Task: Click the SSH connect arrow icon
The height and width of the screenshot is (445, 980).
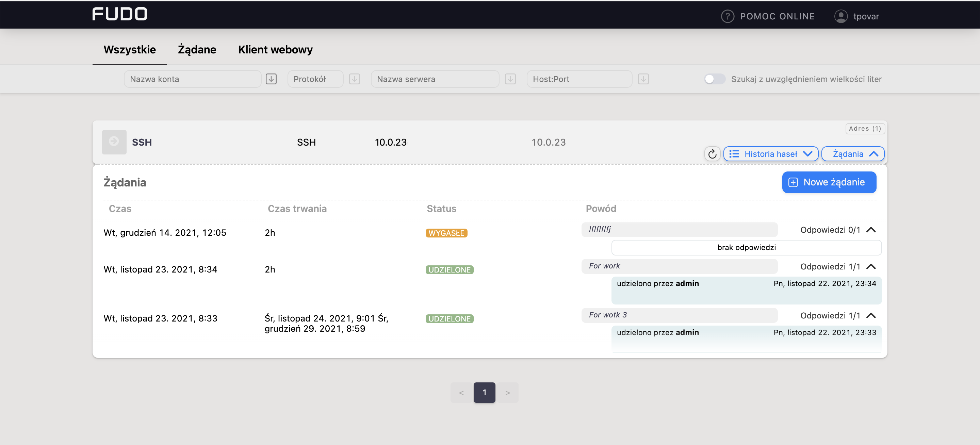Action: coord(114,142)
